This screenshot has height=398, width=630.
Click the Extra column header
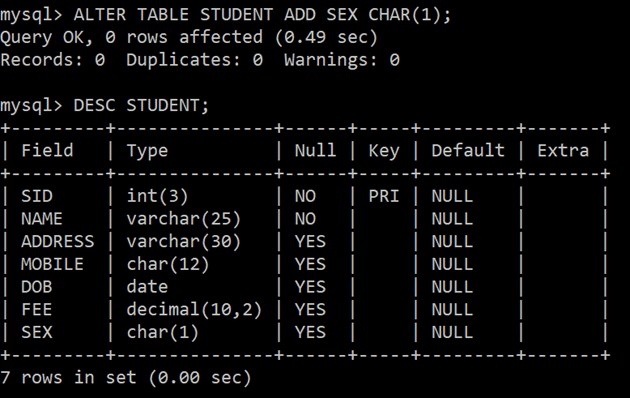(563, 151)
